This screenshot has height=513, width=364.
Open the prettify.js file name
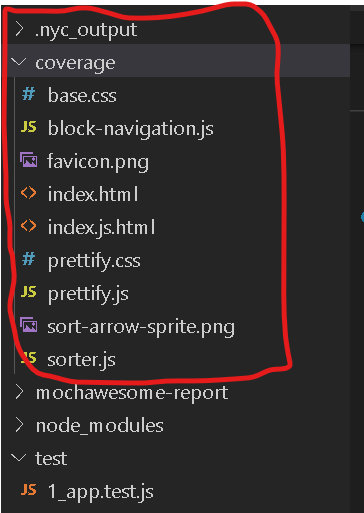pyautogui.click(x=88, y=294)
